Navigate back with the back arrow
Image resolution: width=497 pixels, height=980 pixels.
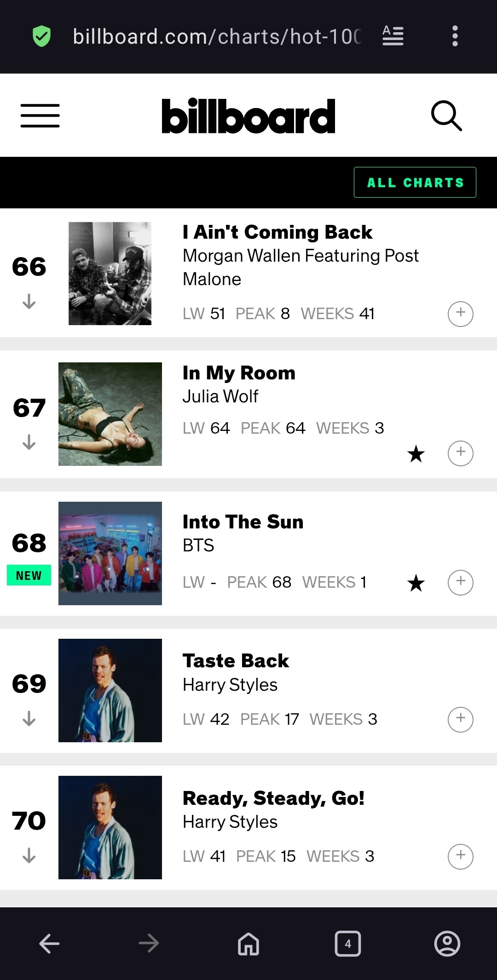click(49, 944)
